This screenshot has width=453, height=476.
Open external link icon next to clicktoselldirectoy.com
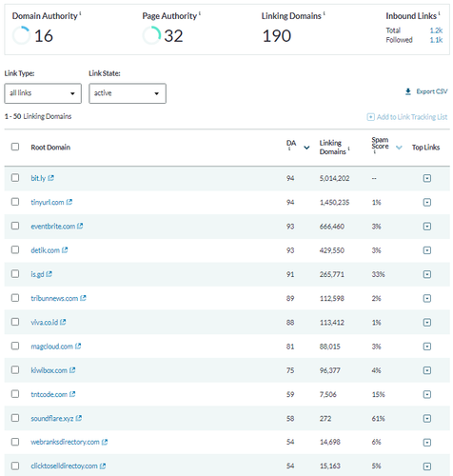103,466
